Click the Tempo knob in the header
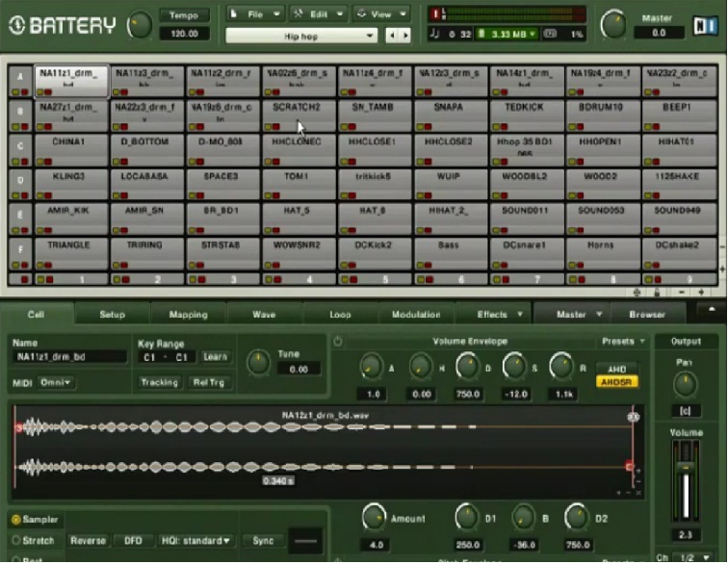Screen dimensions: 728x564 coord(140,26)
